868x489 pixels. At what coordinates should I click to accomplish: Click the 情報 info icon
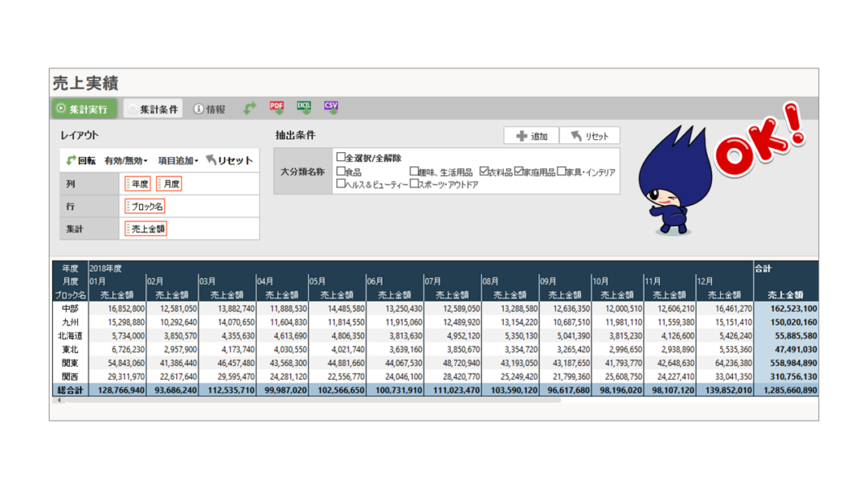pos(199,108)
